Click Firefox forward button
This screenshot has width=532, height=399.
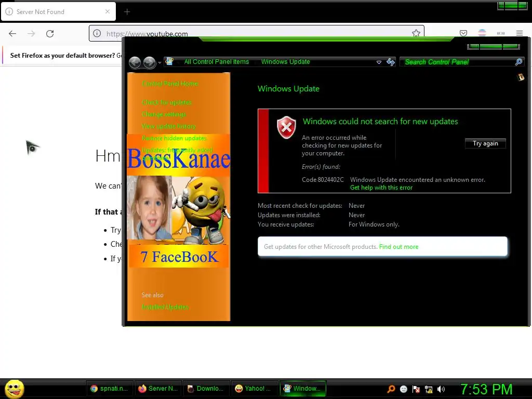(31, 33)
